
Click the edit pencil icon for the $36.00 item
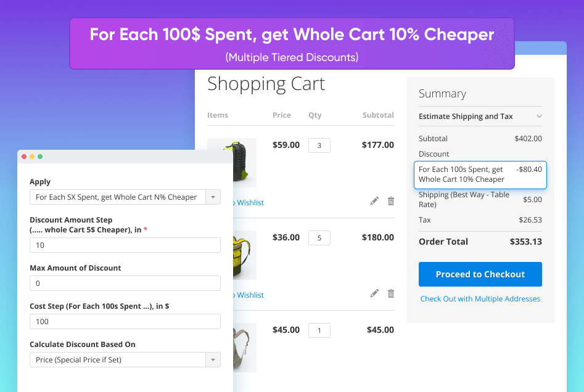[374, 293]
